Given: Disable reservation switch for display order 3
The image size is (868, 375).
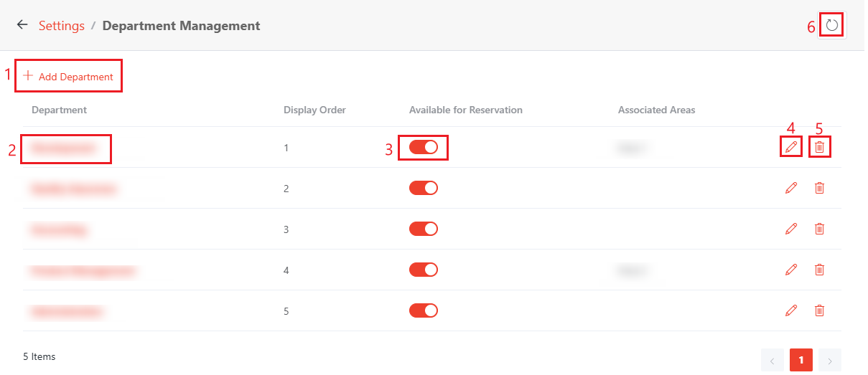Looking at the screenshot, I should coord(424,229).
